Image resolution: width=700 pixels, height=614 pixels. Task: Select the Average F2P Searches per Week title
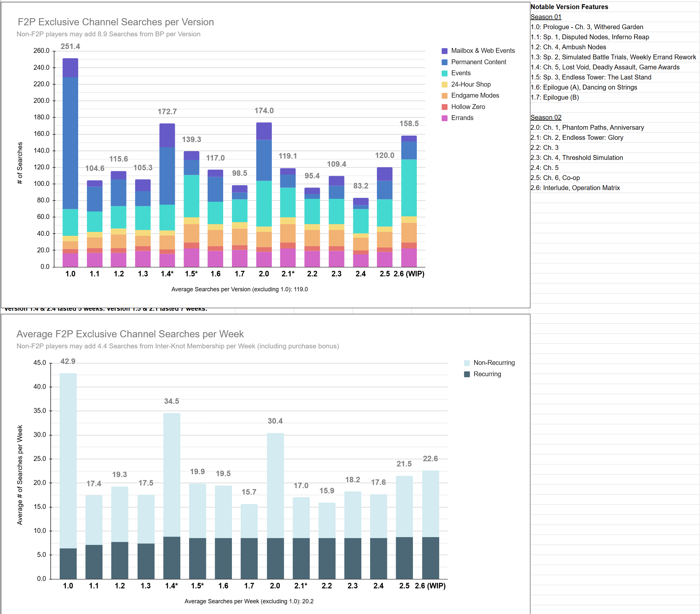(130, 334)
